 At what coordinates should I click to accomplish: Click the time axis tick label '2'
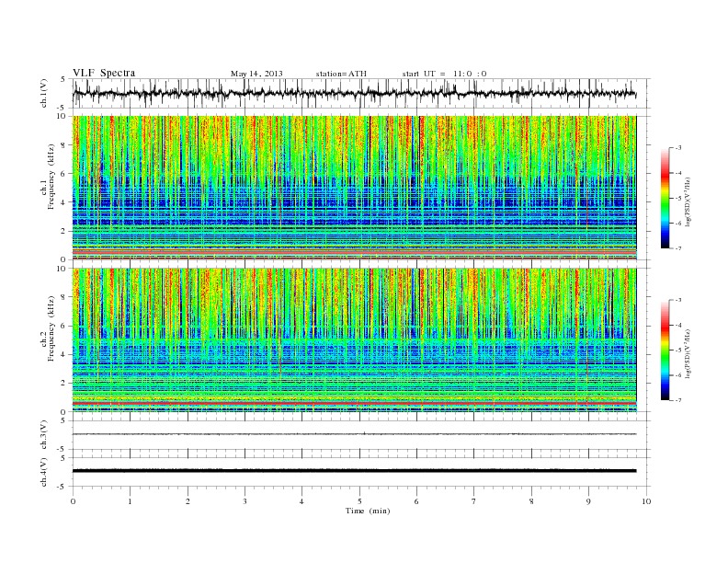(x=188, y=501)
